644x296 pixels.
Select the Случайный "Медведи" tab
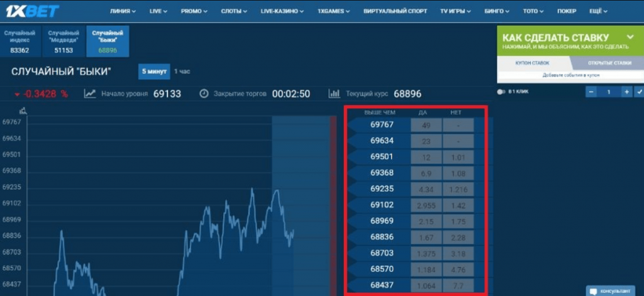(64, 41)
